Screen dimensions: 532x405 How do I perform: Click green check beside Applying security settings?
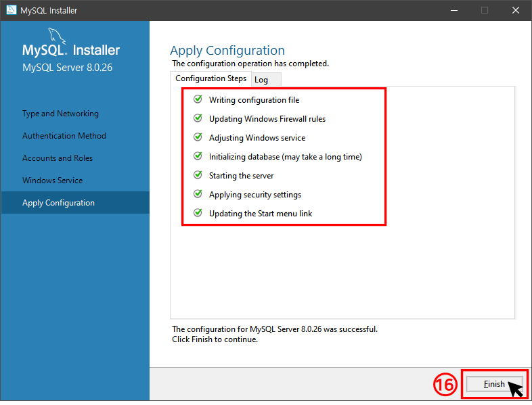pyautogui.click(x=198, y=194)
